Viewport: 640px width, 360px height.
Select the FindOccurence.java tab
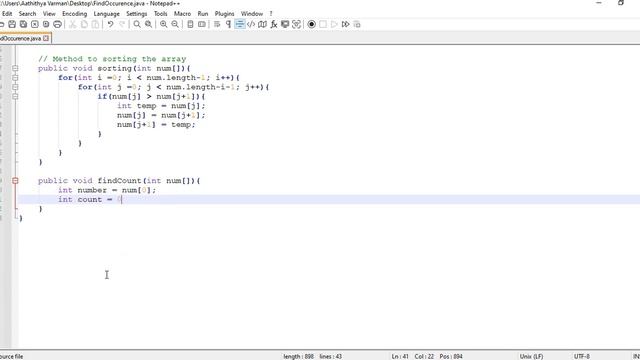click(20, 38)
